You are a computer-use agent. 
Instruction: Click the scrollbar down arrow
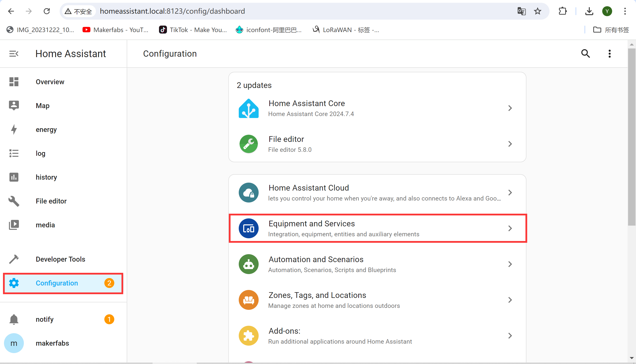pyautogui.click(x=632, y=358)
